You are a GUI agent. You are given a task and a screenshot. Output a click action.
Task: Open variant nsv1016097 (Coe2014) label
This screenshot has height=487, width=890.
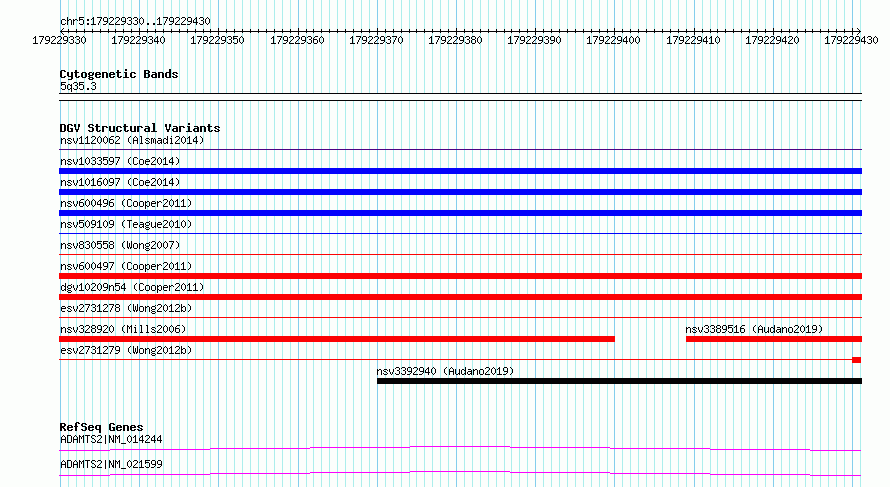120,182
